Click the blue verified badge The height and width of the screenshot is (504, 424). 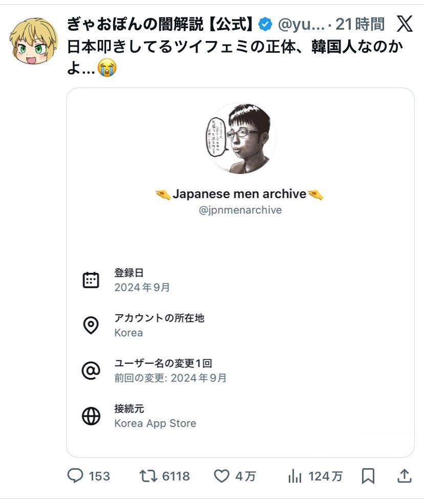click(x=265, y=24)
